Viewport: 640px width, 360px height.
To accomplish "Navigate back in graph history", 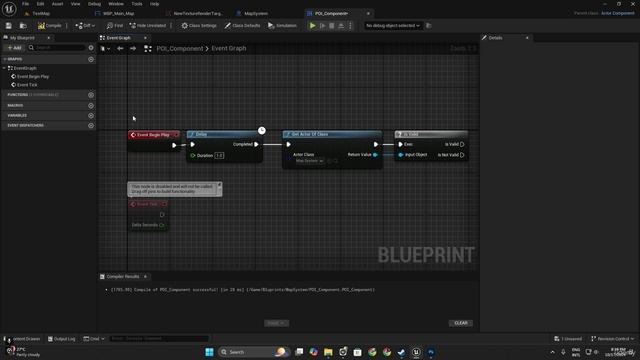I will click(x=120, y=49).
